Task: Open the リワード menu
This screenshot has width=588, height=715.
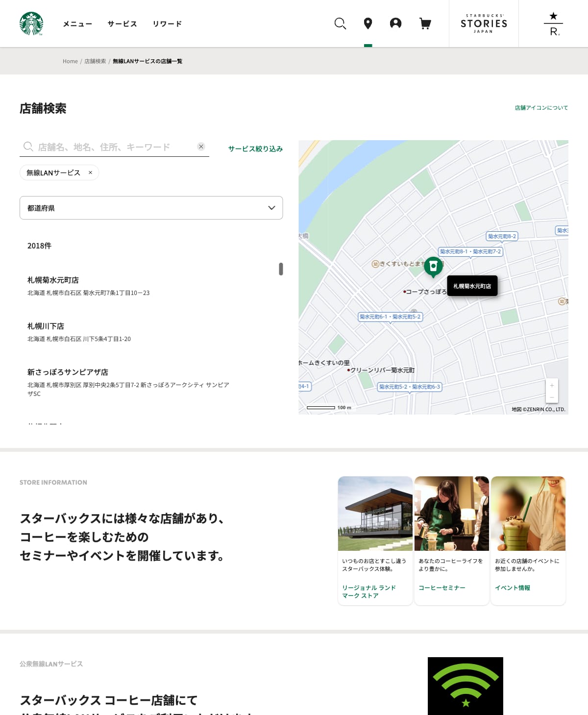Action: click(x=167, y=24)
